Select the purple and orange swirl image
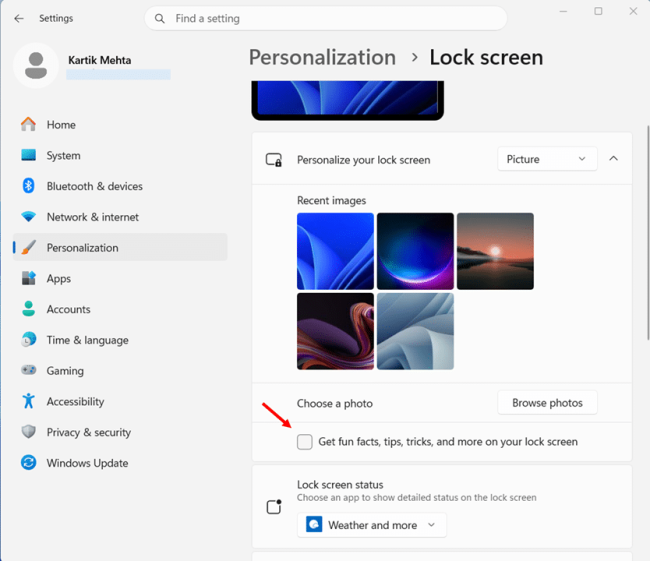The width and height of the screenshot is (650, 561). (335, 331)
